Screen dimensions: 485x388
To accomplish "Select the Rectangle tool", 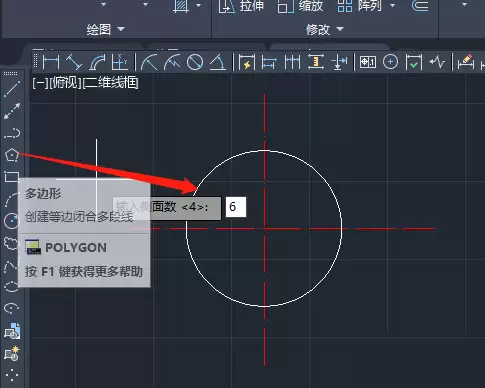I will point(12,177).
